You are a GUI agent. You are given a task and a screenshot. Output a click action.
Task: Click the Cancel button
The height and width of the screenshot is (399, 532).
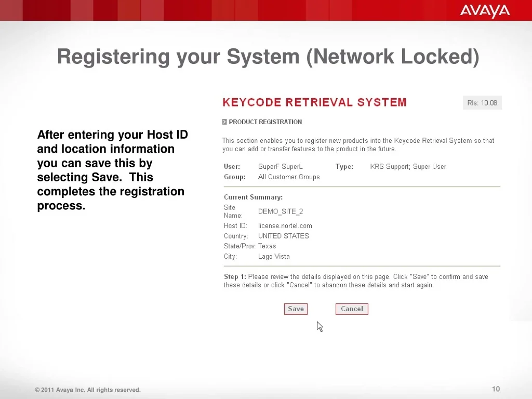click(352, 309)
